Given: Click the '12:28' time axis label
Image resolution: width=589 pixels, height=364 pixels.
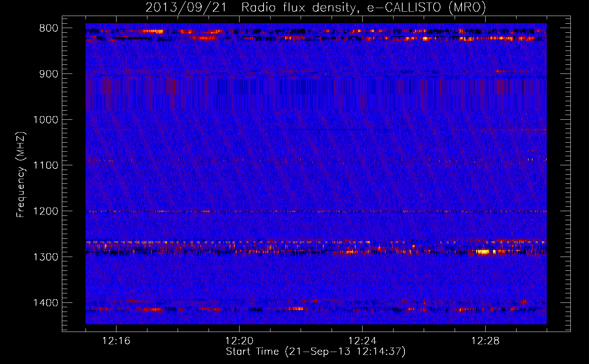Looking at the screenshot, I should pyautogui.click(x=486, y=341).
